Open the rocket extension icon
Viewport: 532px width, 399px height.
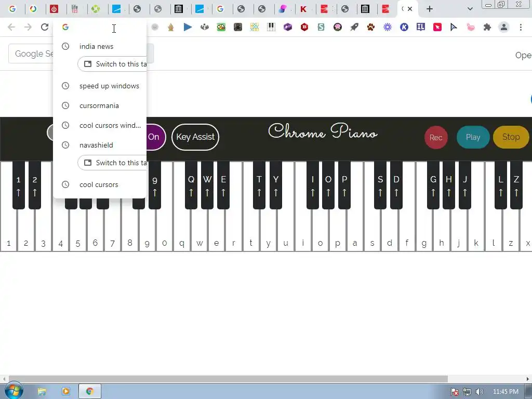[354, 27]
